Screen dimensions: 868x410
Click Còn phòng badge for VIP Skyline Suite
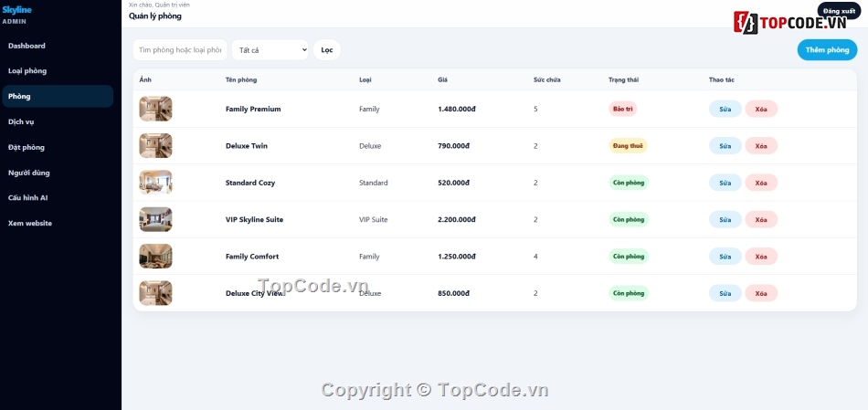pyautogui.click(x=629, y=220)
